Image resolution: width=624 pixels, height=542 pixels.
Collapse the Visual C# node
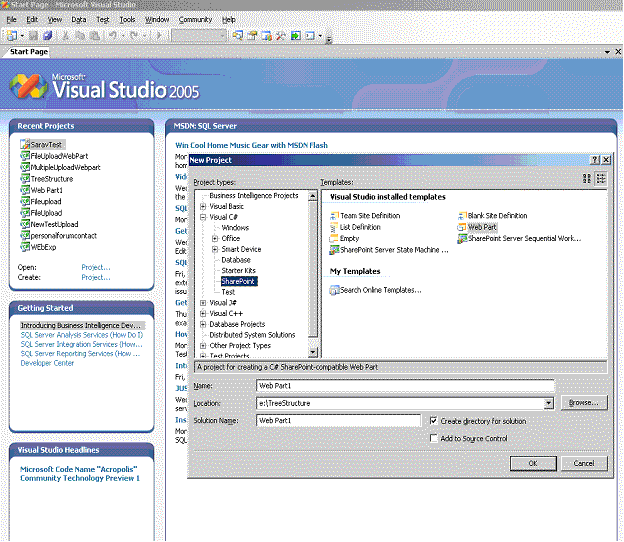(x=203, y=217)
